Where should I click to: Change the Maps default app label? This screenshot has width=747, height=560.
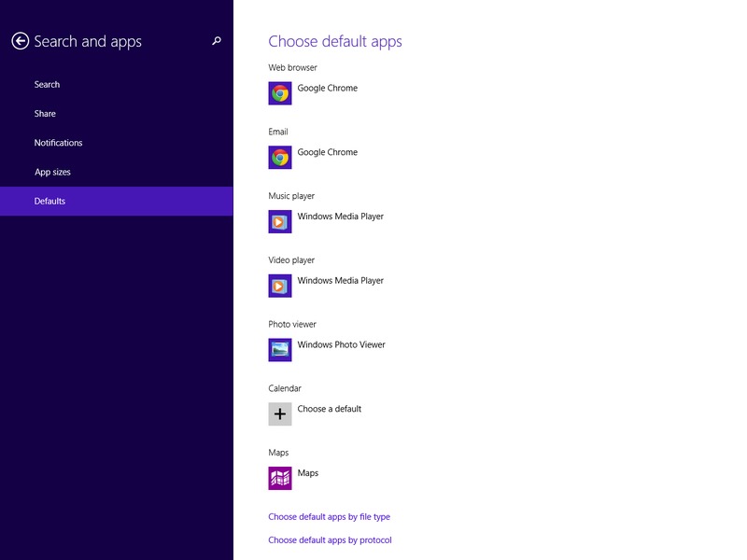(x=308, y=473)
